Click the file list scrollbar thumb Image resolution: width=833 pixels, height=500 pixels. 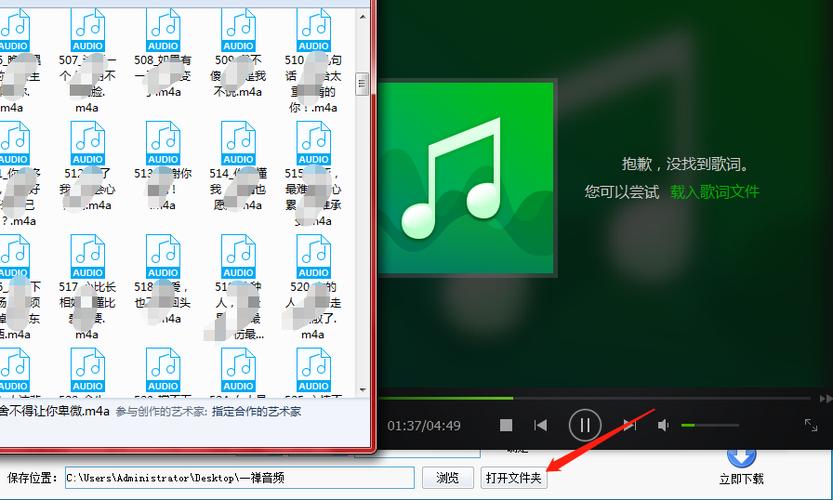362,83
